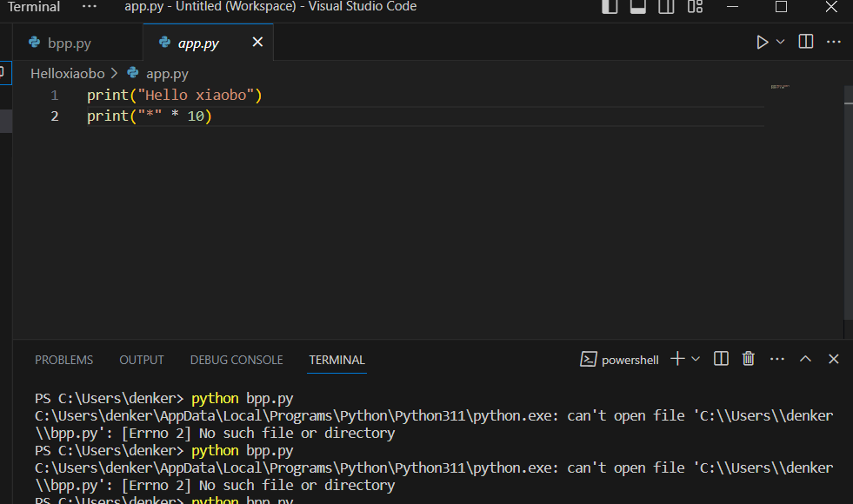
Task: Click the editor minimap preview
Action: 780,86
